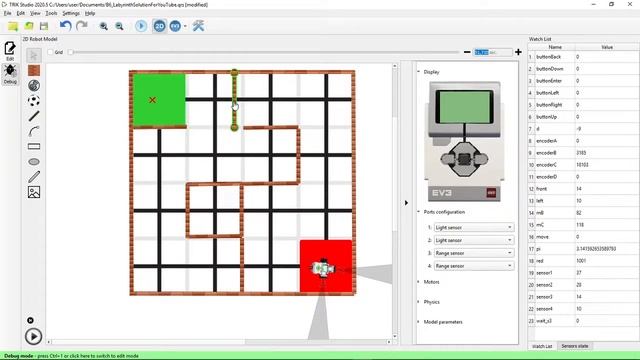Open the File menu
Screen dimensions: 640x360
7,13
